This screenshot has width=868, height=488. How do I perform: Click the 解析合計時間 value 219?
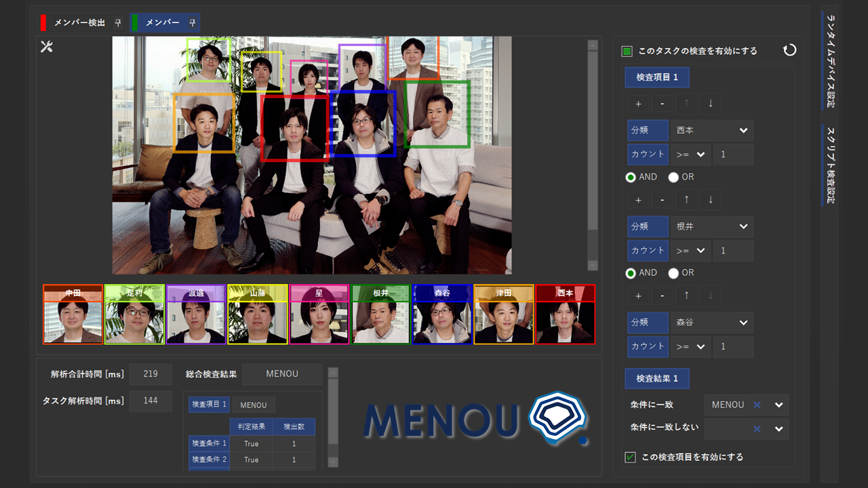pyautogui.click(x=151, y=374)
